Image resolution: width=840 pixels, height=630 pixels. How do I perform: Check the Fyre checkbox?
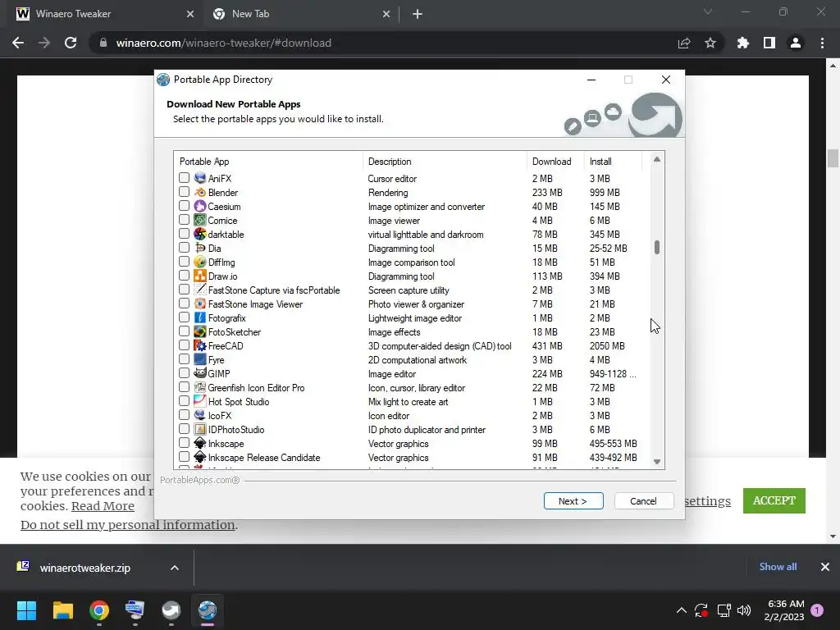coord(184,358)
